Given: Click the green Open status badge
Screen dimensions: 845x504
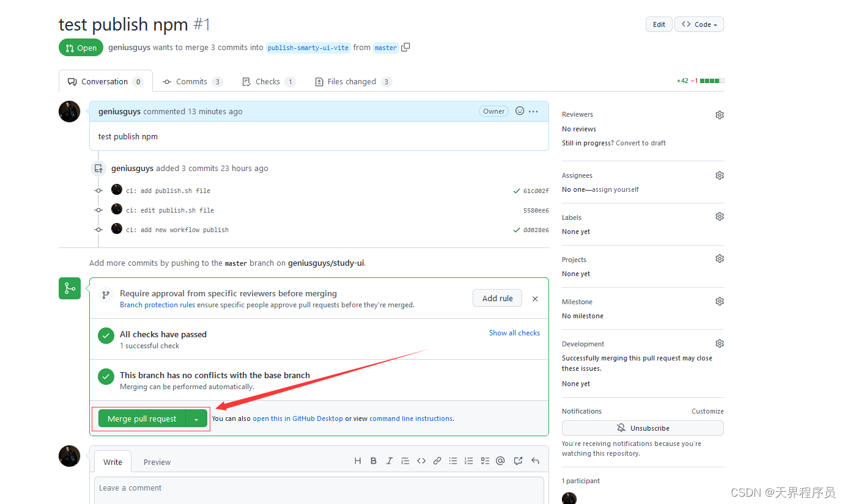Looking at the screenshot, I should pyautogui.click(x=81, y=48).
